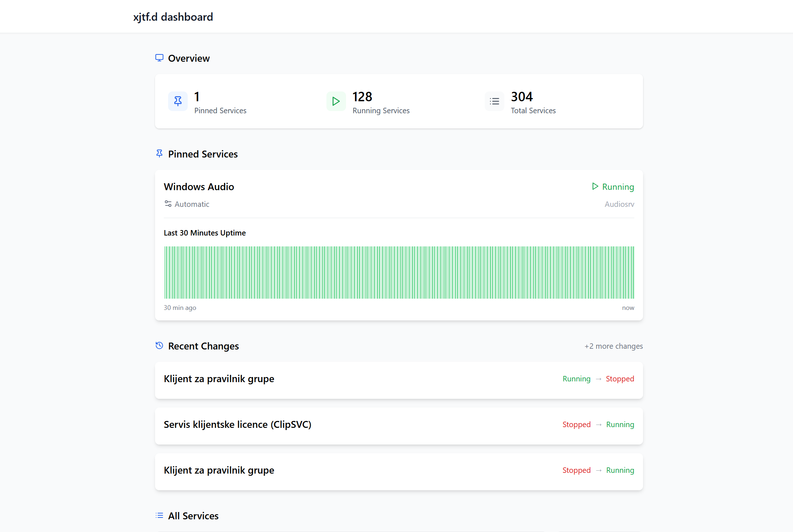Screen dimensions: 793x532
Task: Click the pin icon beside Pinned Services heading
Action: point(159,154)
